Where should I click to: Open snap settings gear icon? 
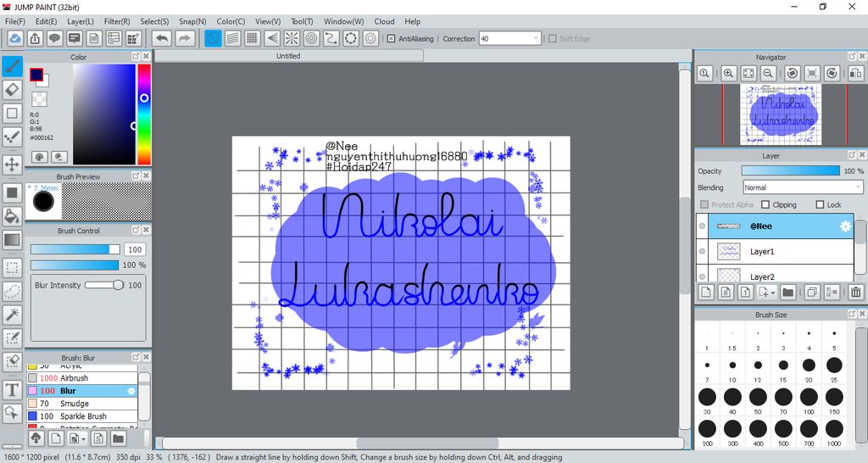click(370, 38)
